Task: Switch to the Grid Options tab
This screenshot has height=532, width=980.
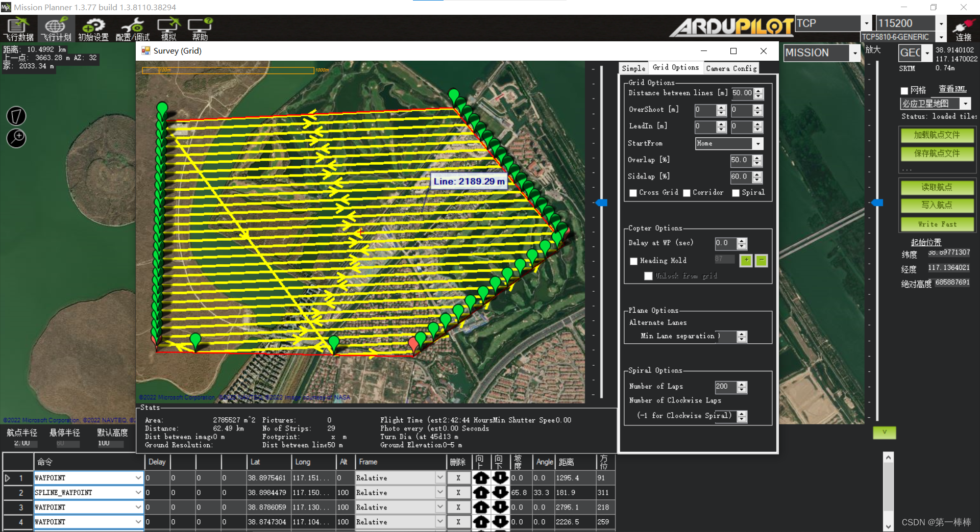Action: pos(676,67)
